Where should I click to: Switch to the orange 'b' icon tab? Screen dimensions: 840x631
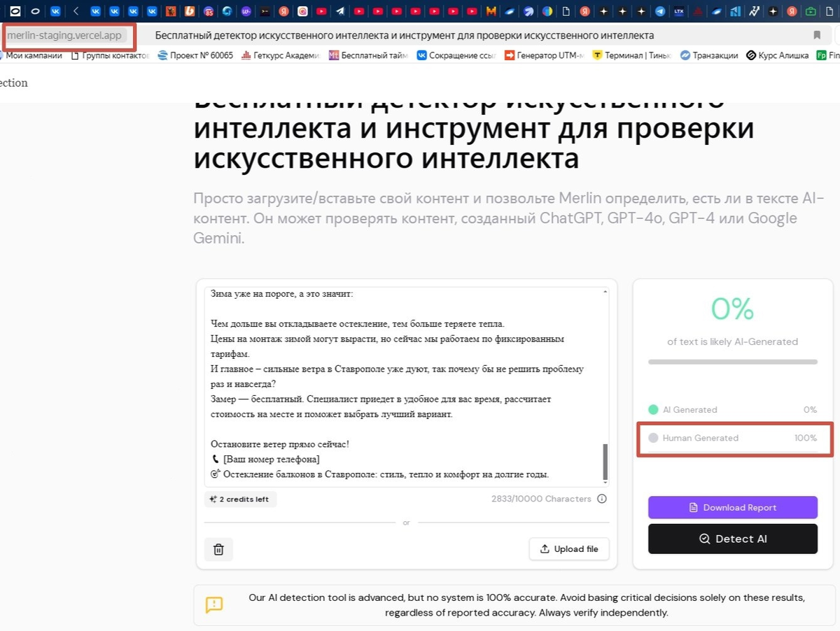[x=190, y=11]
